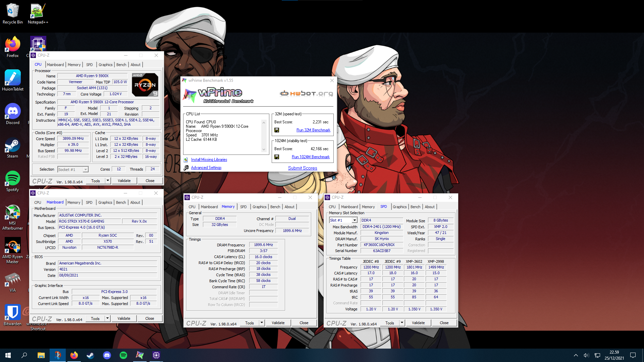Screen dimensions: 644x362
Task: Open Tools dropdown arrow in Memory window
Action: [262, 323]
